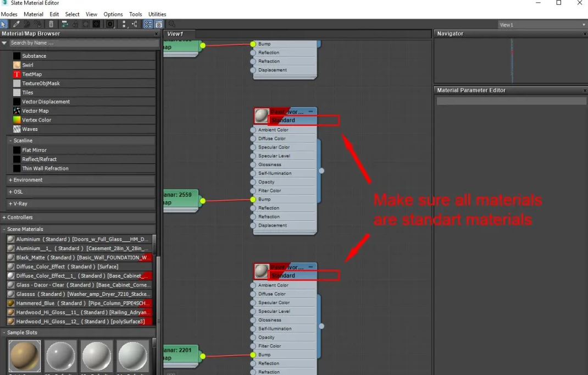Open the Modes menu
This screenshot has width=588, height=375.
9,14
